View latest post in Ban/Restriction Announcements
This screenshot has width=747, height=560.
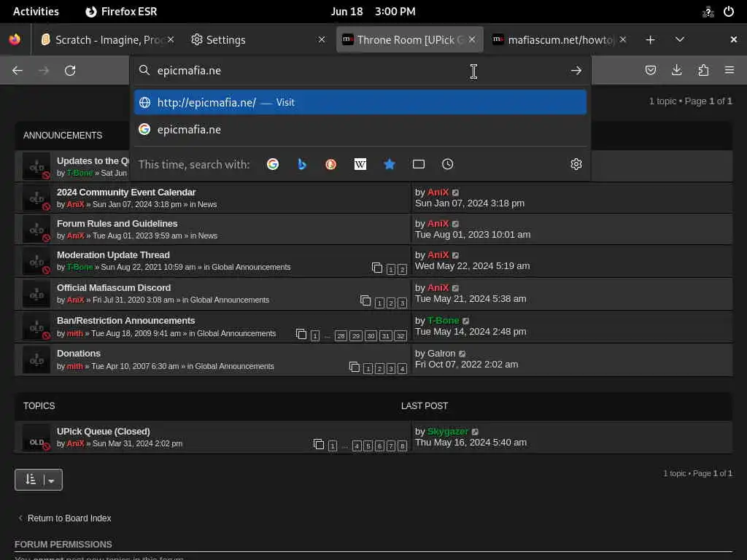[466, 321]
